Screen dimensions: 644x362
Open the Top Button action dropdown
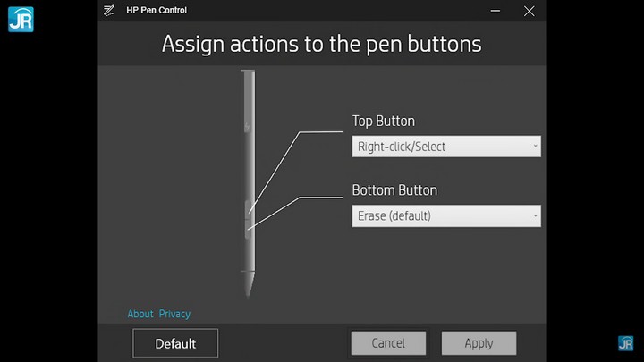pyautogui.click(x=446, y=146)
